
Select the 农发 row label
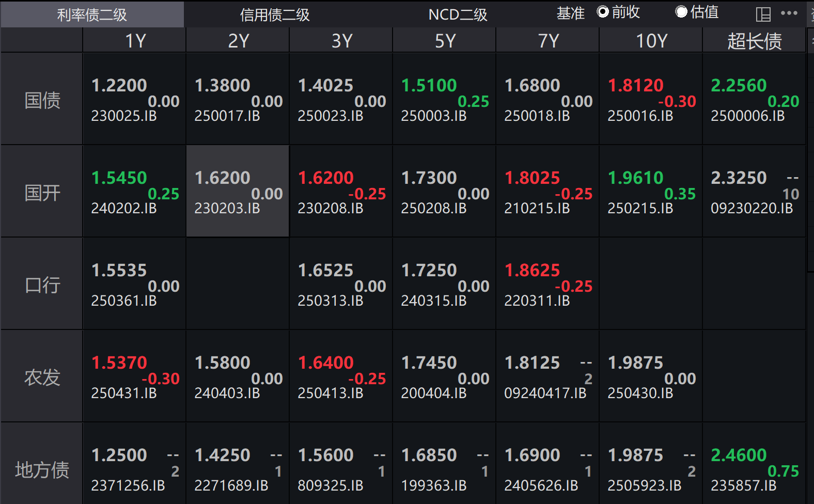coord(42,377)
